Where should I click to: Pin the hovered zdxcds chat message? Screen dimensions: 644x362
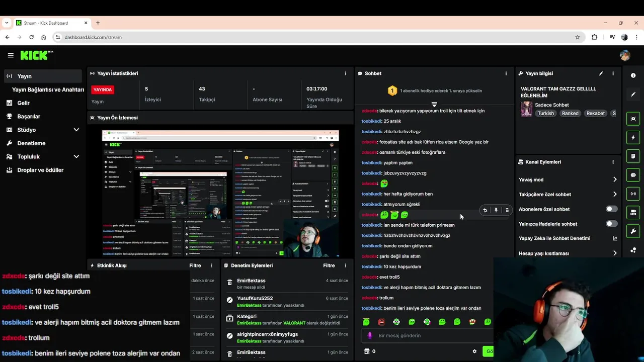496,210
